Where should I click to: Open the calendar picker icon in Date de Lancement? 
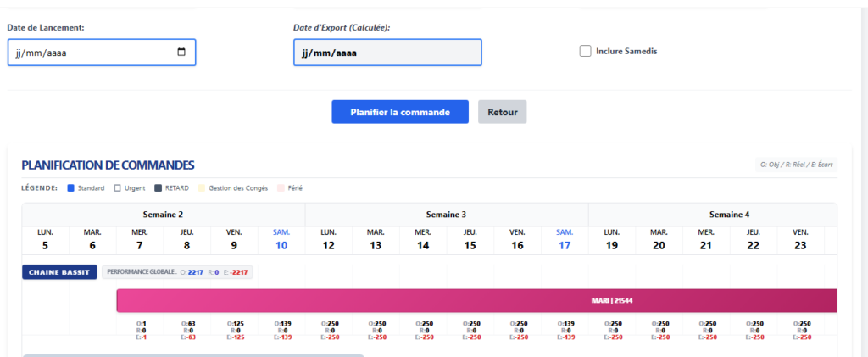tap(181, 53)
